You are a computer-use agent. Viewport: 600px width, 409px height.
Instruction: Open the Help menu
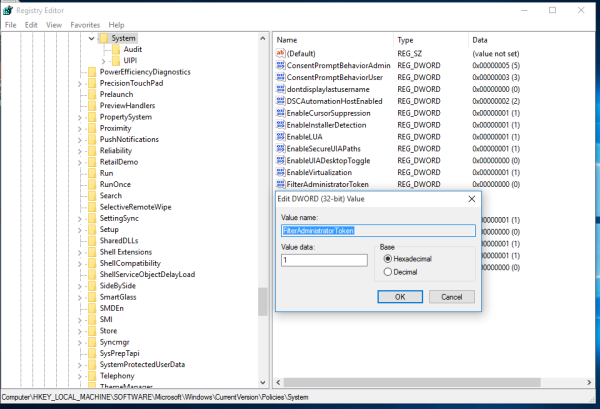[x=116, y=25]
